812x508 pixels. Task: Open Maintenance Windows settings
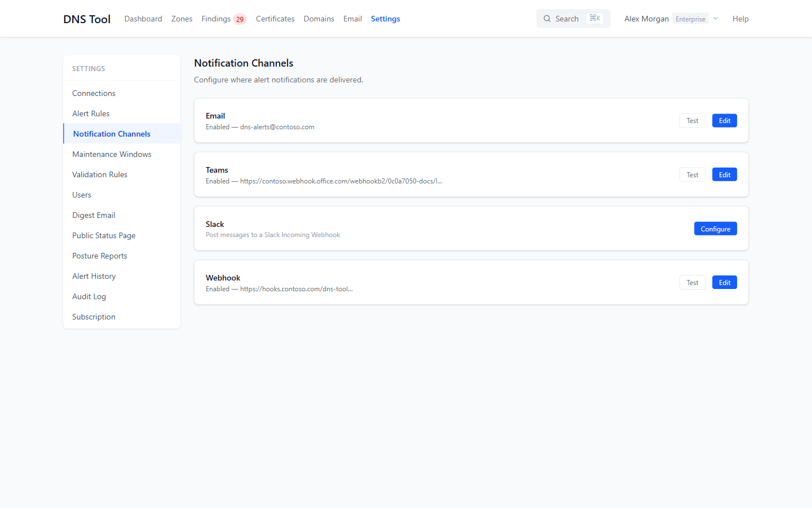[x=122, y=154]
